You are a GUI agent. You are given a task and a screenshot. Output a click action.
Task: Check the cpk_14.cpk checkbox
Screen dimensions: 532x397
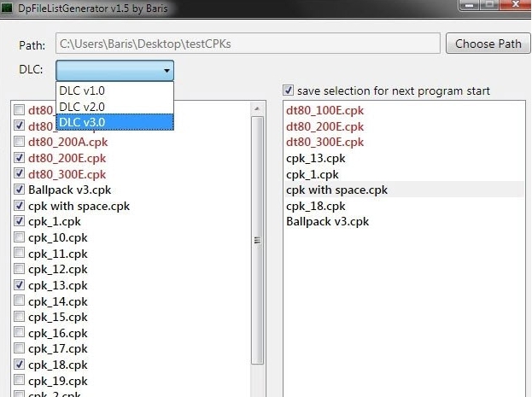(19, 301)
